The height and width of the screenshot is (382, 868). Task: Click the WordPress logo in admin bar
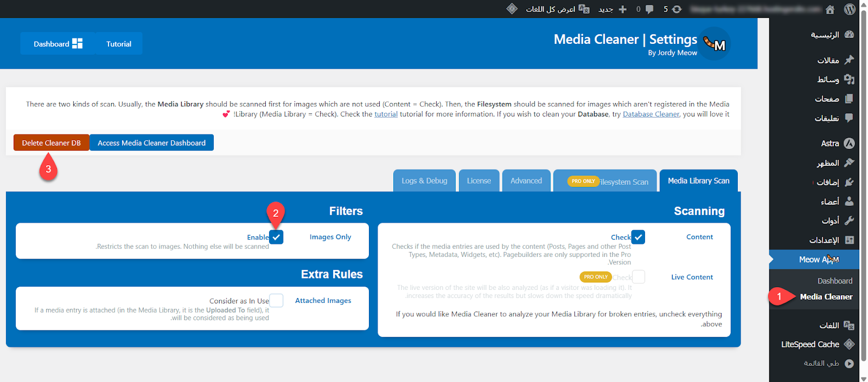tap(850, 9)
